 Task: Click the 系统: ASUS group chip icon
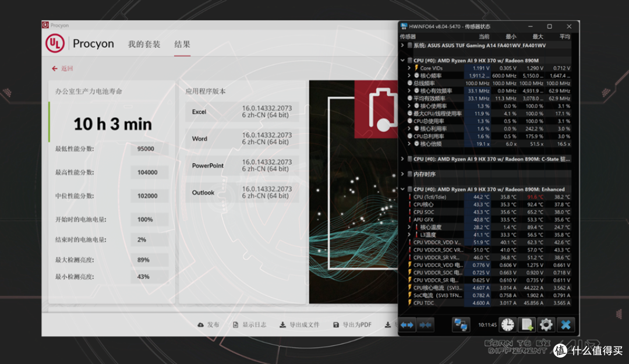[409, 45]
